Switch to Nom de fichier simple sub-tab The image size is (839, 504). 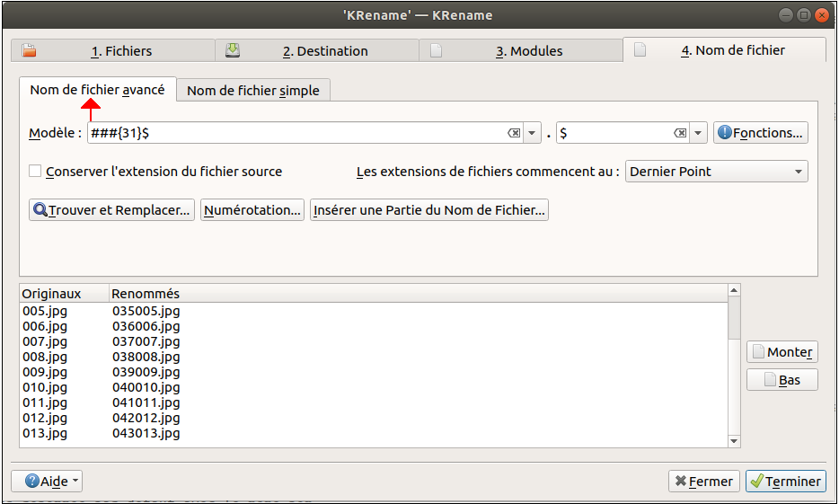253,91
